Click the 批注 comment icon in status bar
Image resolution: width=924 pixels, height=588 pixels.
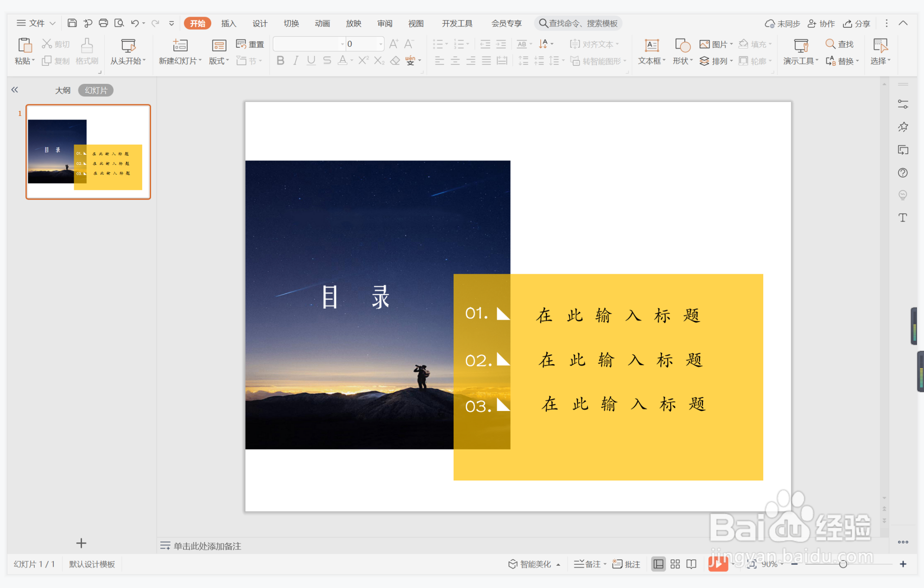pos(626,564)
